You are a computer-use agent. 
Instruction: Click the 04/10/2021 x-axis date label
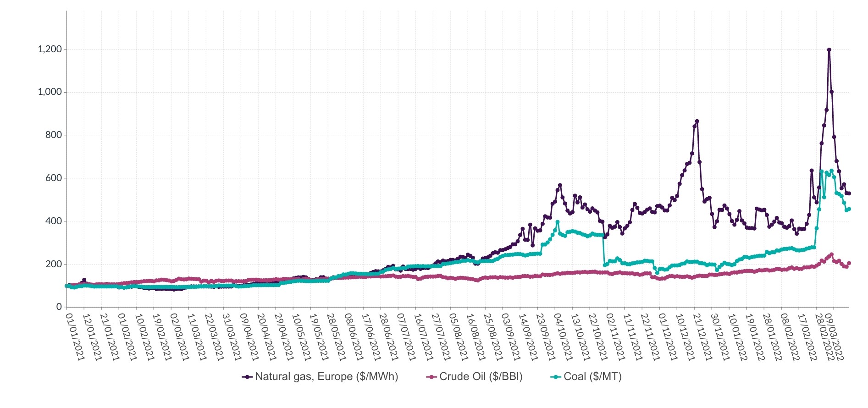coord(564,337)
